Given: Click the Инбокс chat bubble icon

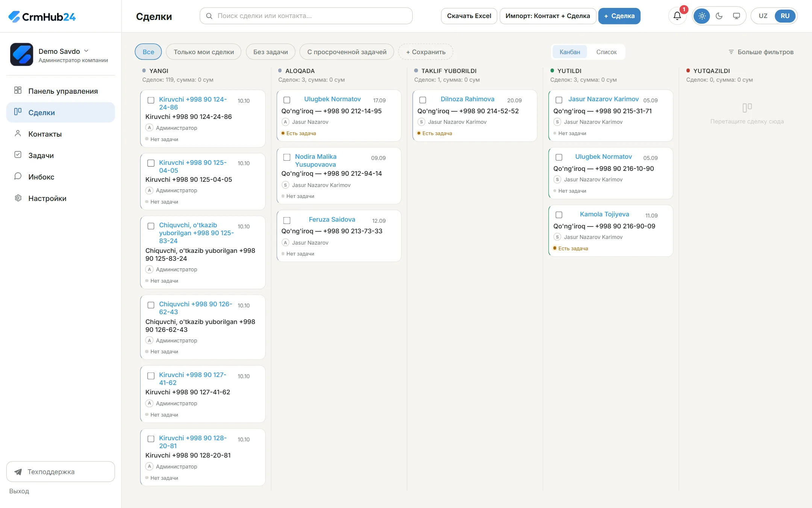Looking at the screenshot, I should pyautogui.click(x=18, y=176).
